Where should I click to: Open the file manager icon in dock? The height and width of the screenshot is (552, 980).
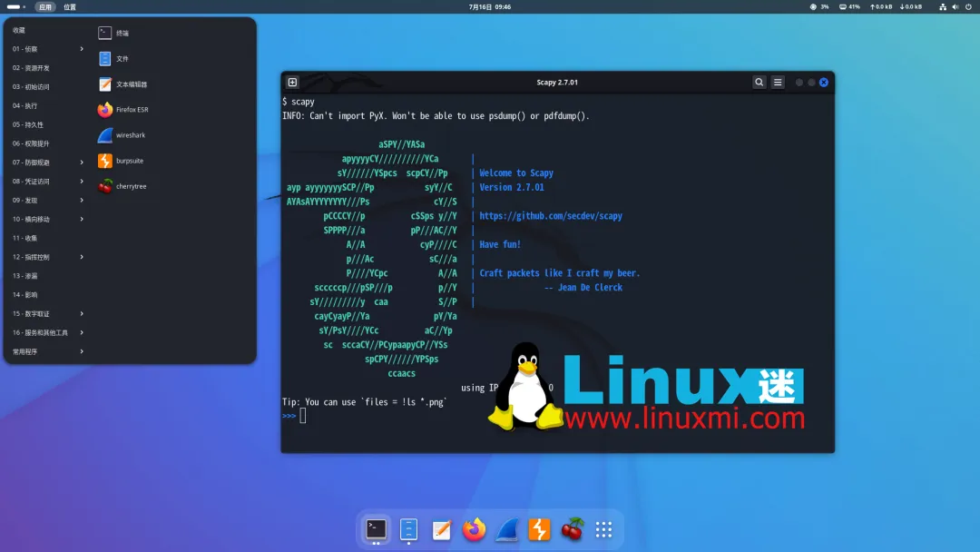(408, 529)
